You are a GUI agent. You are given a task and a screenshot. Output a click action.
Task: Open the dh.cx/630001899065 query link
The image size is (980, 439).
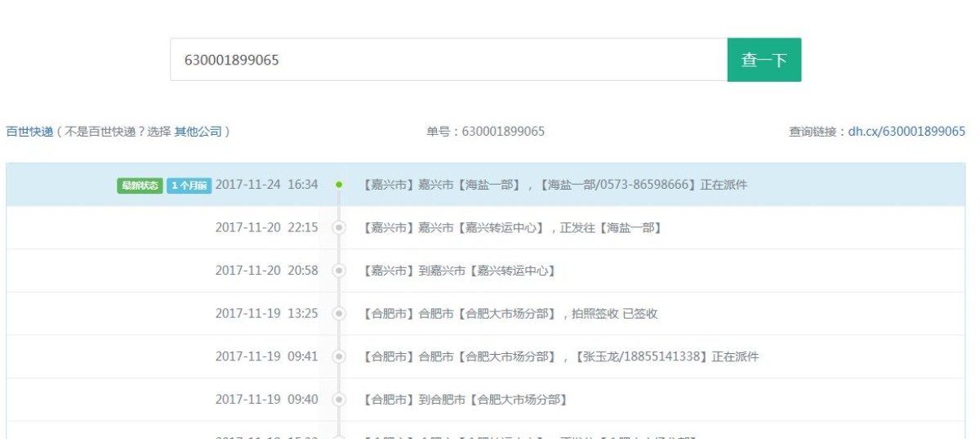pyautogui.click(x=906, y=132)
